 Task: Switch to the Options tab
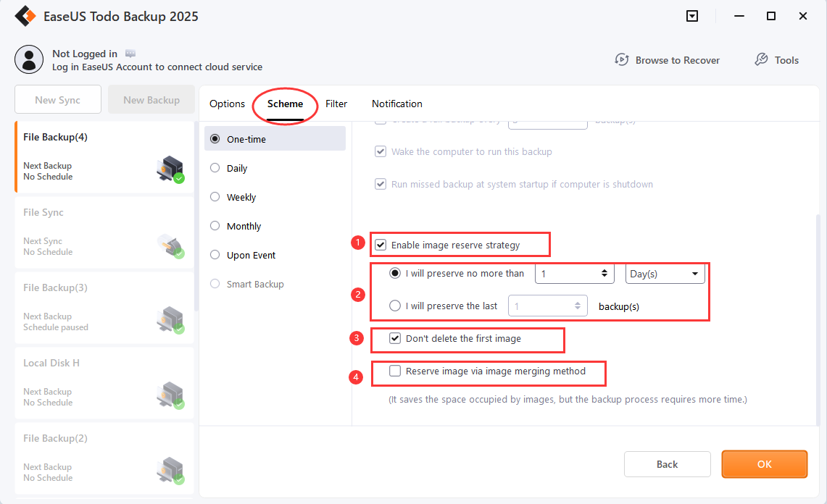coord(228,104)
